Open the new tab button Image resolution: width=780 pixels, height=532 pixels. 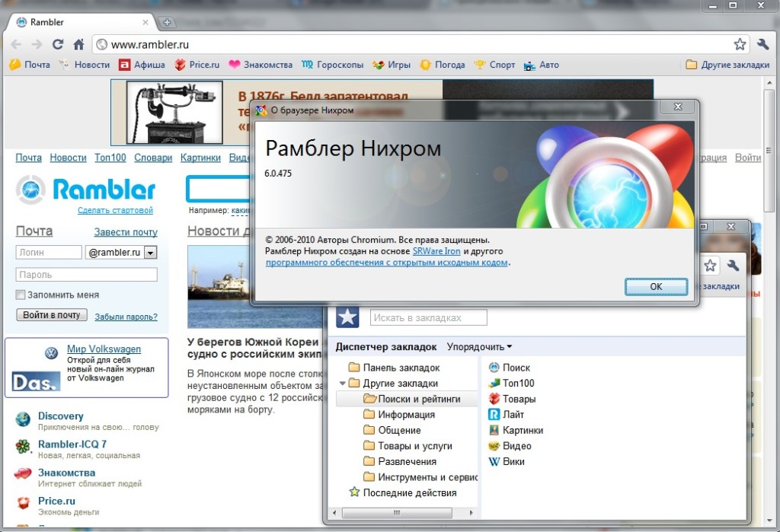pyautogui.click(x=167, y=22)
